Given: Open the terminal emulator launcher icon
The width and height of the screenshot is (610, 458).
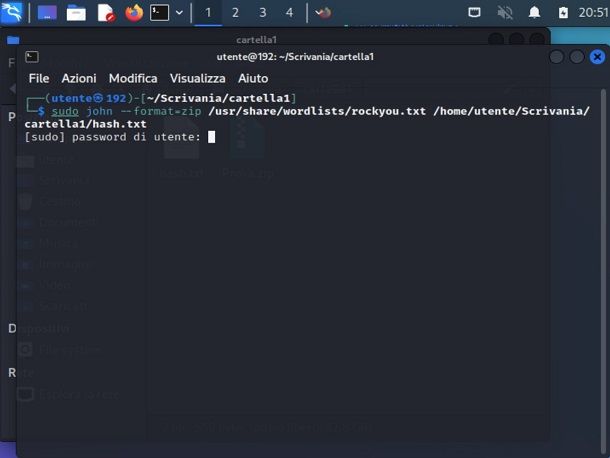Looking at the screenshot, I should pos(160,13).
